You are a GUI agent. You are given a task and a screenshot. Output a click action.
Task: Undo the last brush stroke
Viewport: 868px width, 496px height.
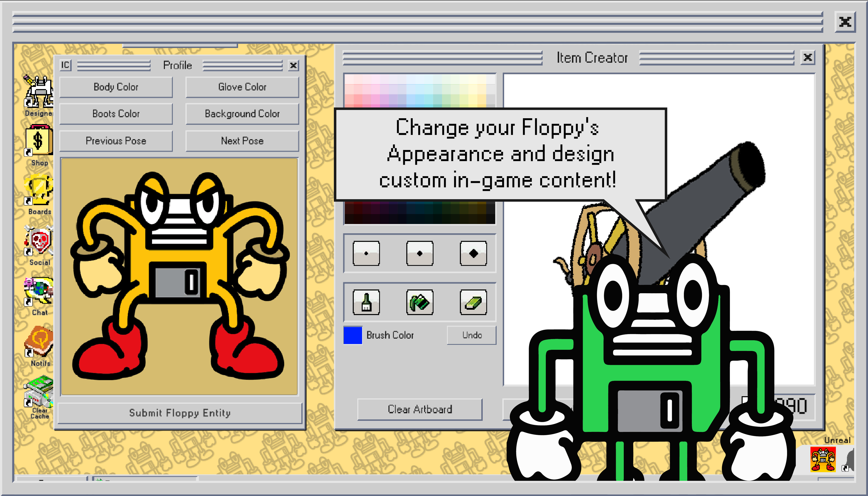click(471, 335)
